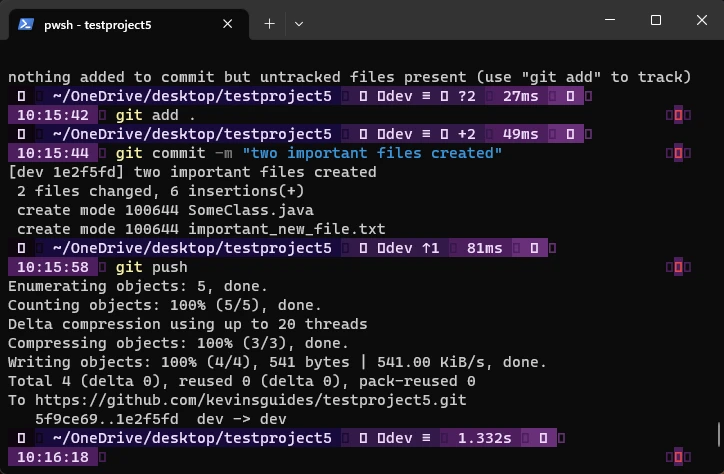Image resolution: width=724 pixels, height=474 pixels.
Task: Click the 'git add .' command text
Action: click(156, 115)
